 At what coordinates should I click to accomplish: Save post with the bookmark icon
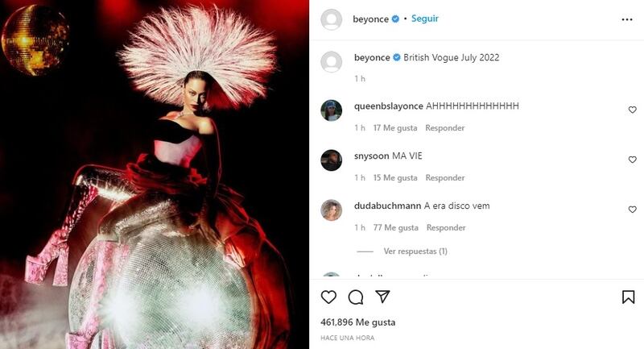(628, 297)
